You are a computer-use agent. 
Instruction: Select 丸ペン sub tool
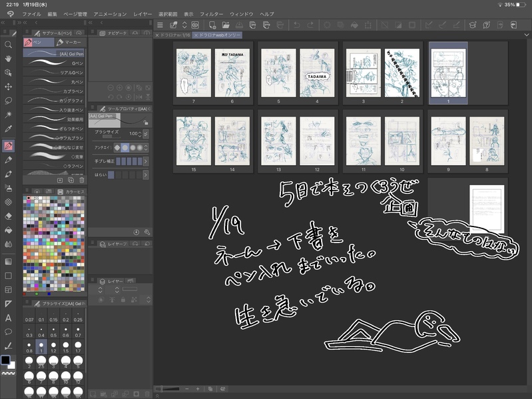click(54, 82)
